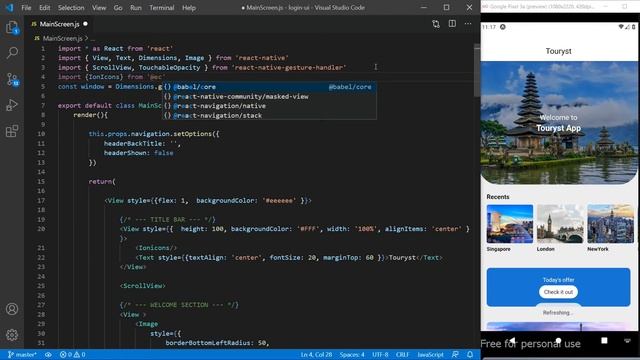Tap the Android home circle button
The height and width of the screenshot is (360, 640).
pyautogui.click(x=558, y=340)
